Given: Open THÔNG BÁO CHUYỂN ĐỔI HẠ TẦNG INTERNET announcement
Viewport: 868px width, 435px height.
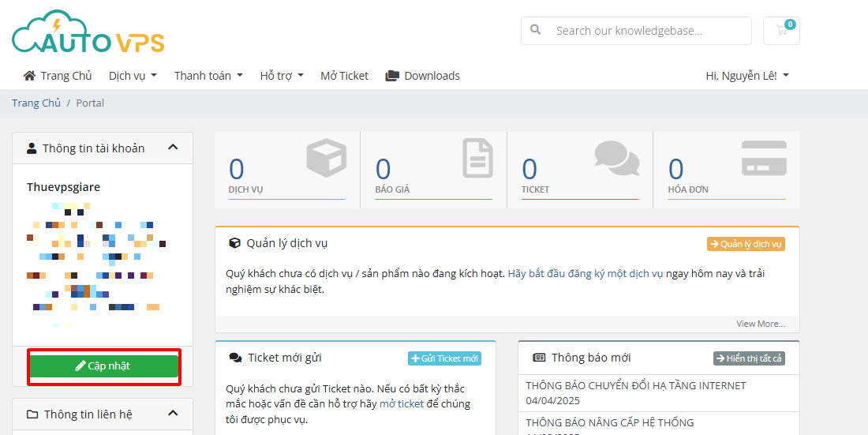Looking at the screenshot, I should coord(636,386).
